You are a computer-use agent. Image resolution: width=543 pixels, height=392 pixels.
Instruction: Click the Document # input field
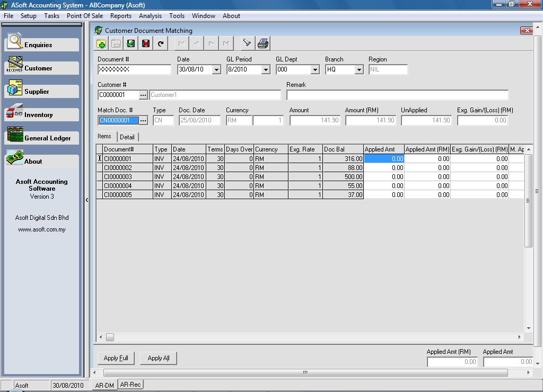point(134,69)
